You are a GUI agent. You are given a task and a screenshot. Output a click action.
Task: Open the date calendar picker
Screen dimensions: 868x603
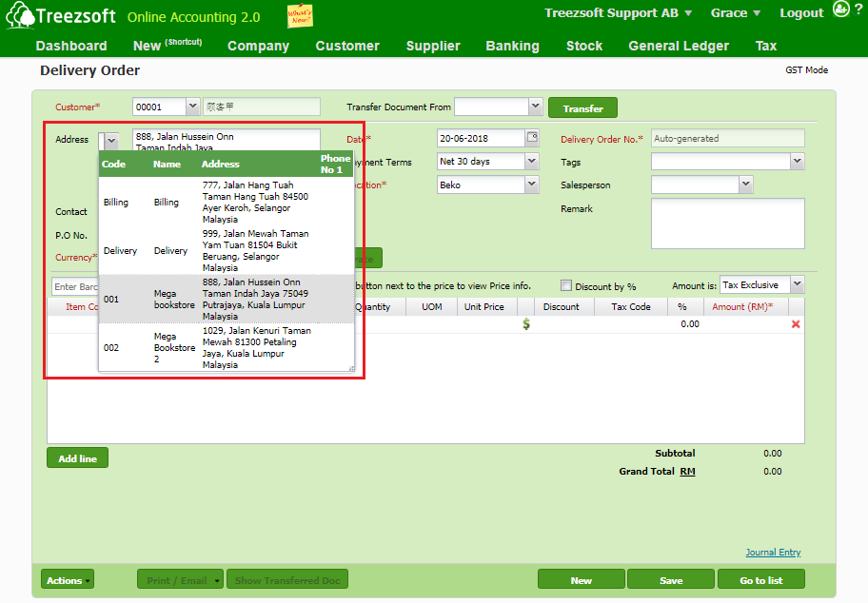click(x=532, y=138)
